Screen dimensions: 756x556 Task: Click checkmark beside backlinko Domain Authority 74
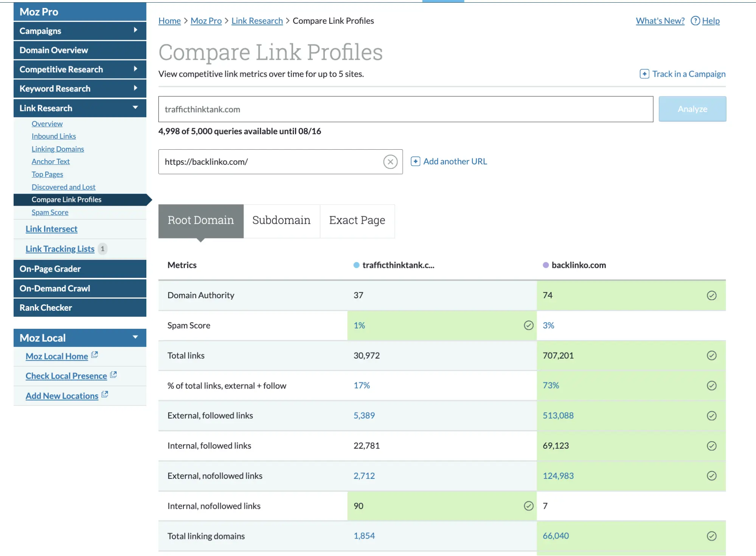tap(712, 296)
